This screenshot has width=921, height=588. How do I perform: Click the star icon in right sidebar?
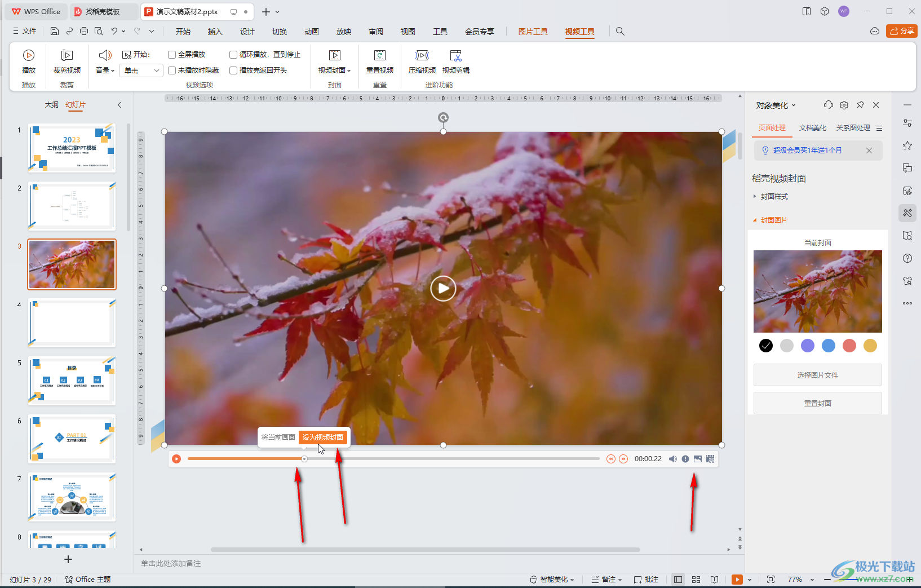tap(907, 145)
